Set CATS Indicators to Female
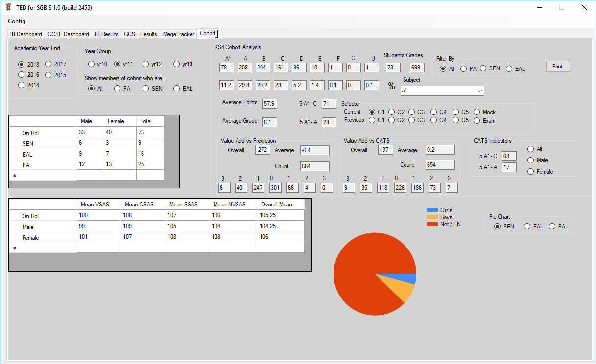Image resolution: width=596 pixels, height=364 pixels. click(540, 172)
